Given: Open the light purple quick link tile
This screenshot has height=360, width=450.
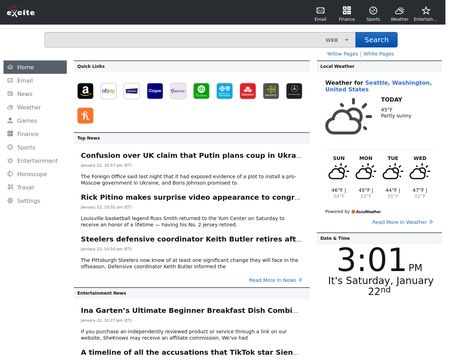Looking at the screenshot, I should point(178,91).
